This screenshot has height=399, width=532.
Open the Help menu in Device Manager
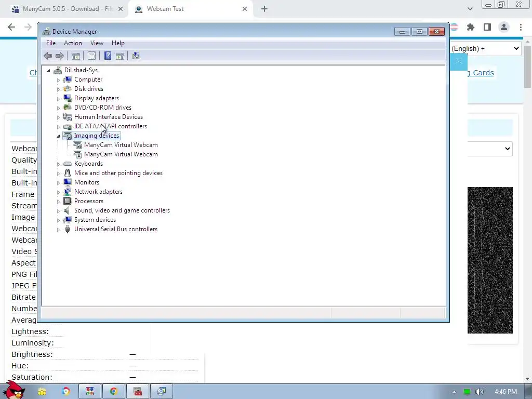(118, 43)
